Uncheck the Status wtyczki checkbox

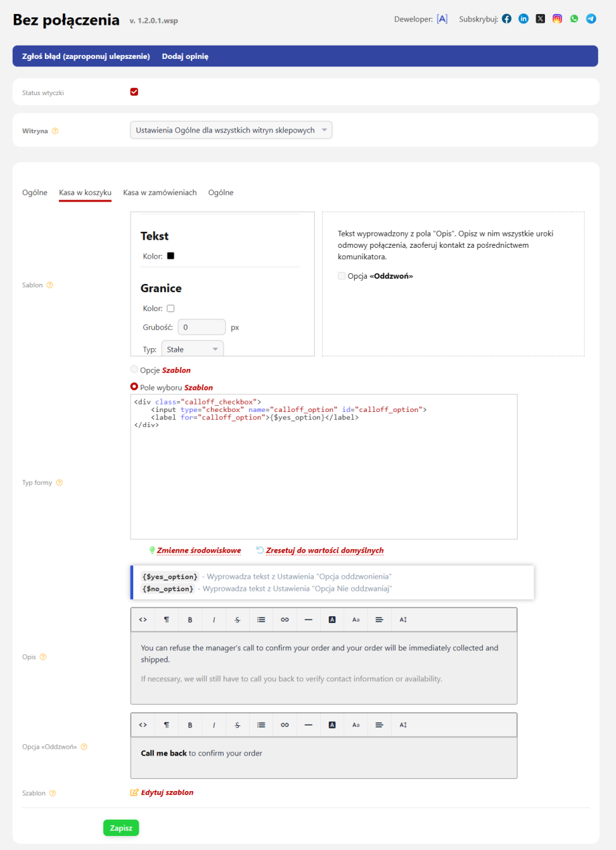134,92
